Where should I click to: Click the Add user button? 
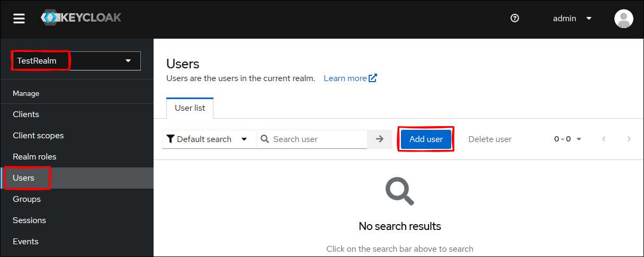[426, 139]
